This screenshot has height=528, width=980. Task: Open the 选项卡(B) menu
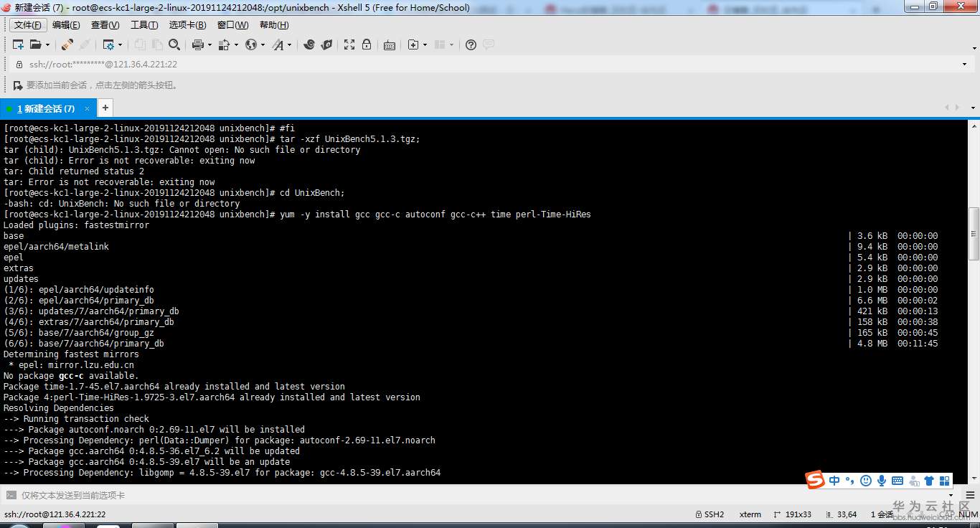click(187, 25)
